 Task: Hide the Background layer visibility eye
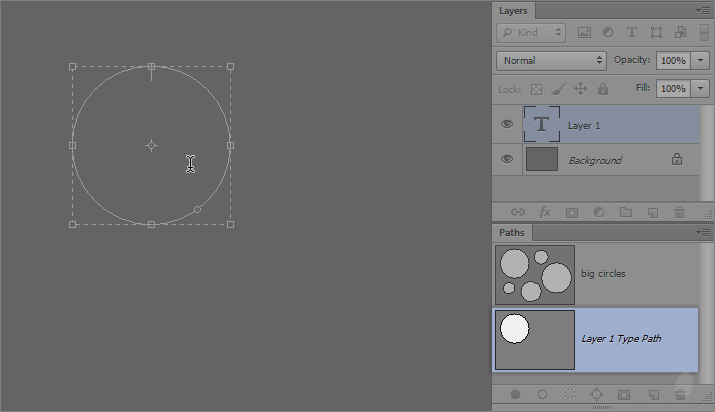507,159
